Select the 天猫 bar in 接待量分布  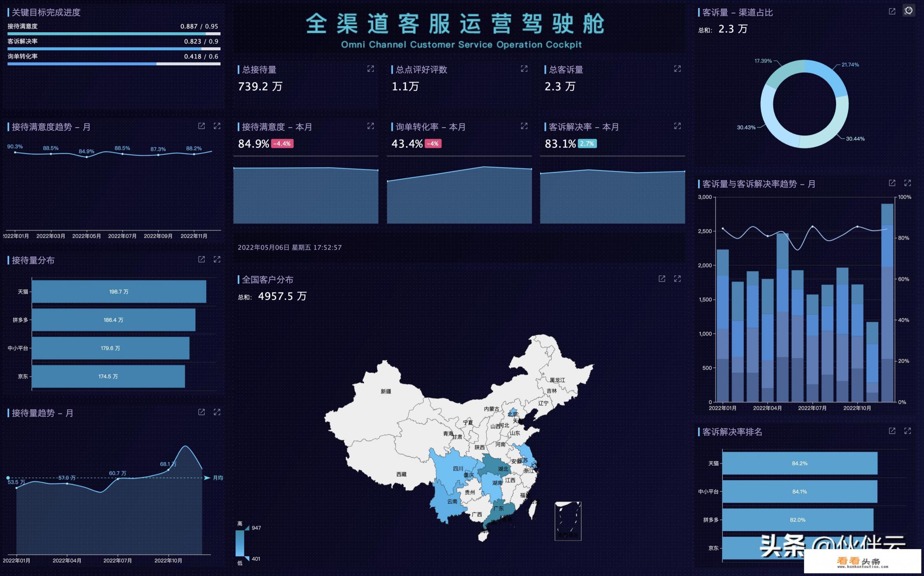pos(119,291)
